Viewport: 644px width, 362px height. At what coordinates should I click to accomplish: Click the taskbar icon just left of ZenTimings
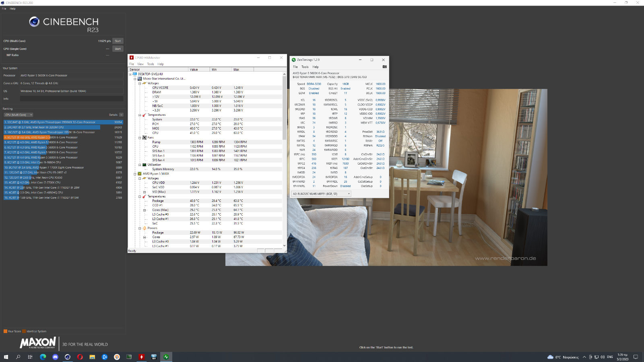(x=153, y=357)
